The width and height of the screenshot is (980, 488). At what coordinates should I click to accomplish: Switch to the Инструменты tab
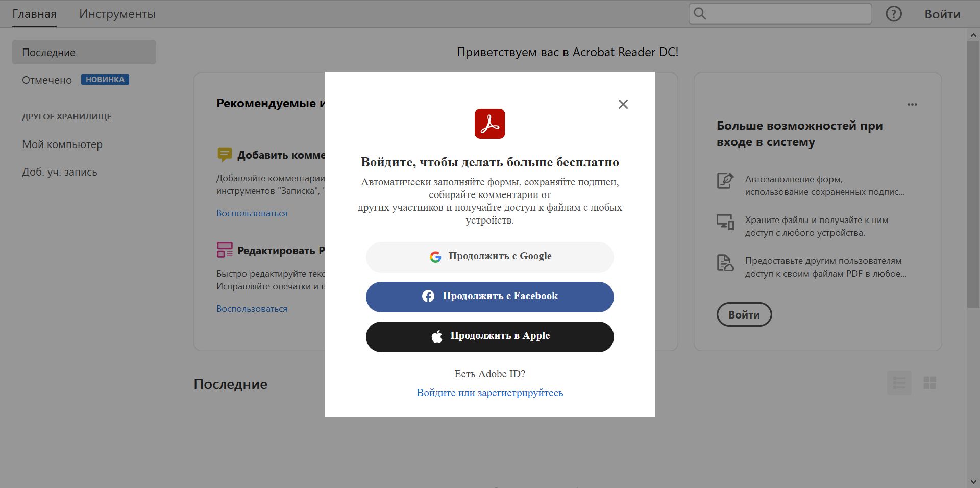point(117,14)
